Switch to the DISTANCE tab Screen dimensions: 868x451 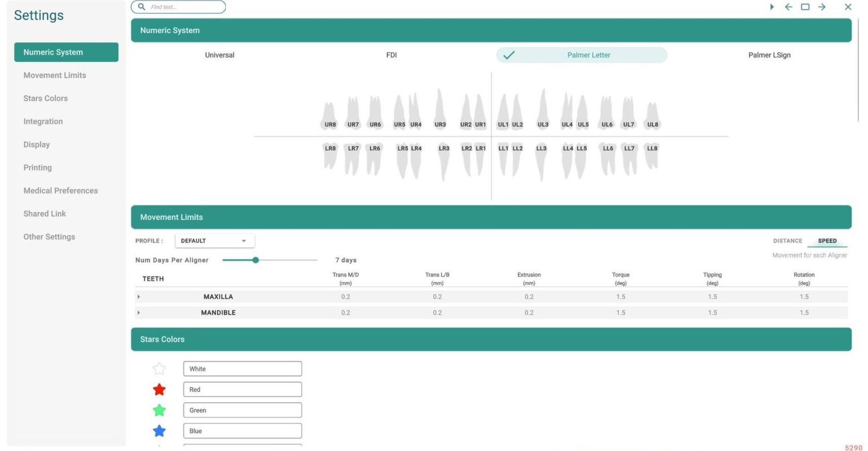click(787, 241)
